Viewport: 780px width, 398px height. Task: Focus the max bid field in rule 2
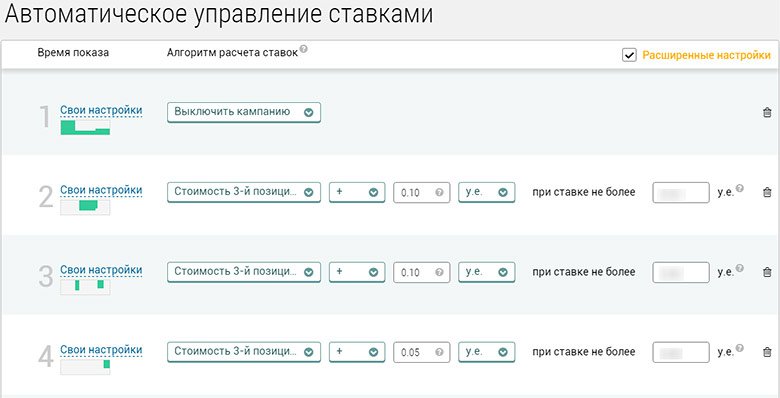tap(681, 193)
